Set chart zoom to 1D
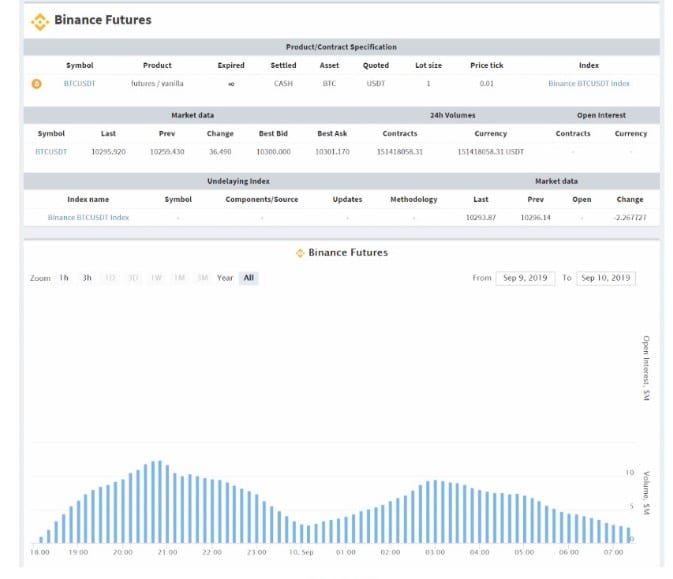 [x=110, y=278]
